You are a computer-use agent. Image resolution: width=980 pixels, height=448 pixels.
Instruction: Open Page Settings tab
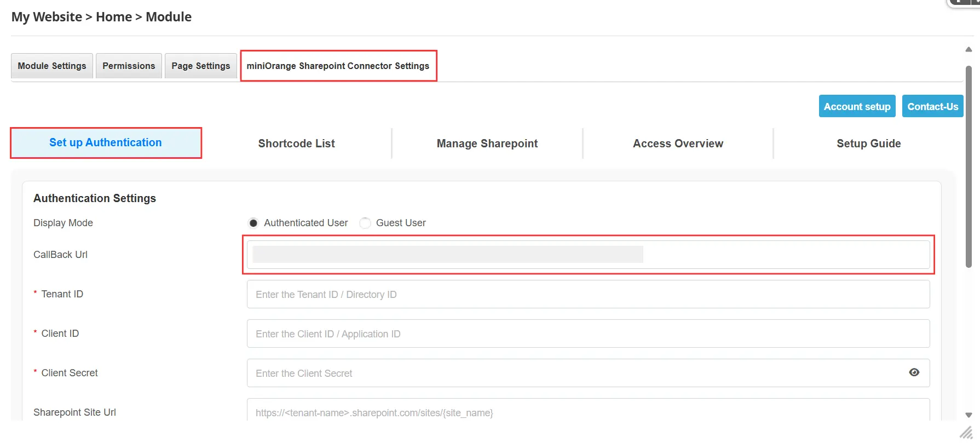pos(201,66)
